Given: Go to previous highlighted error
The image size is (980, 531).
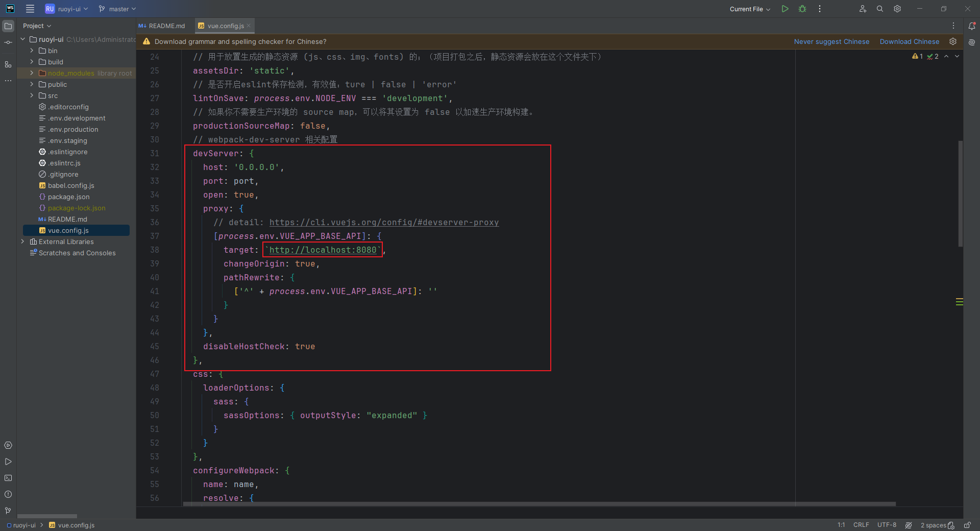Looking at the screenshot, I should click(946, 57).
